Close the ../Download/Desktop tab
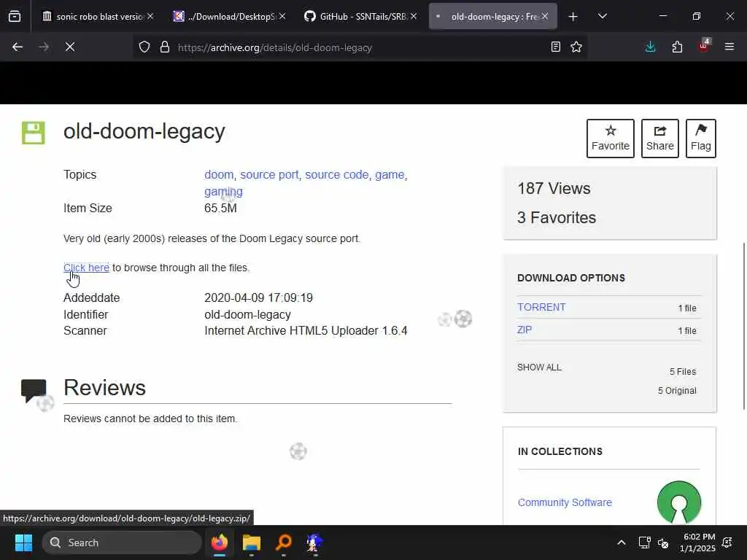This screenshot has height=560, width=747. 282,16
